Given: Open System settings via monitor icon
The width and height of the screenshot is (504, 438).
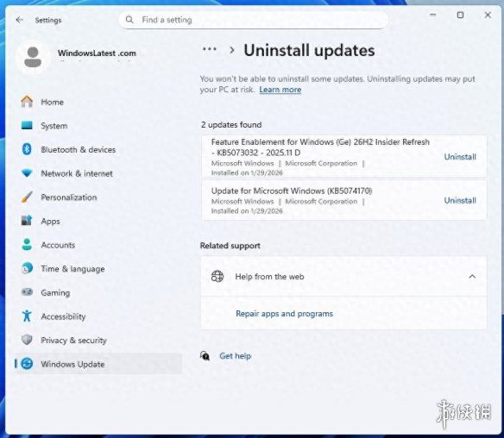Looking at the screenshot, I should pyautogui.click(x=27, y=125).
